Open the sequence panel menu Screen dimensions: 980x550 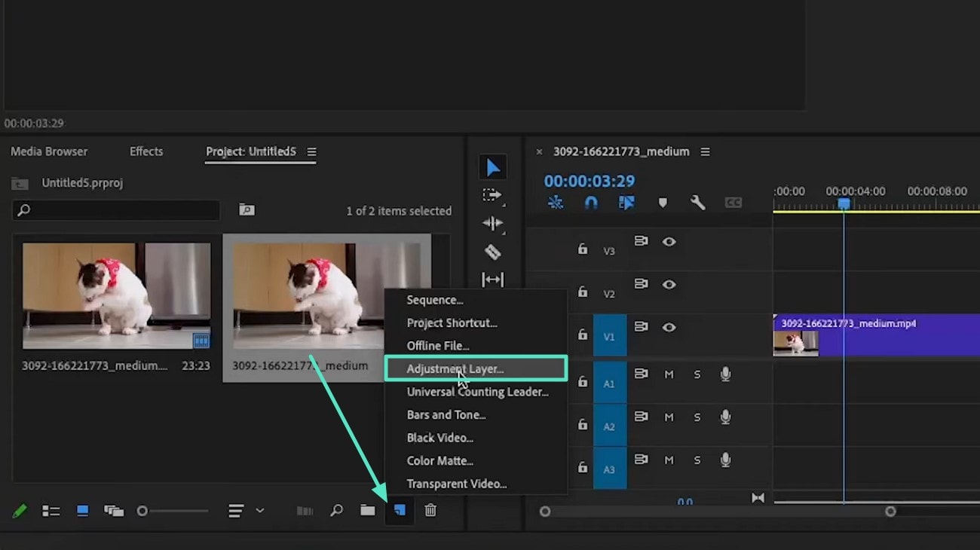[x=705, y=151]
